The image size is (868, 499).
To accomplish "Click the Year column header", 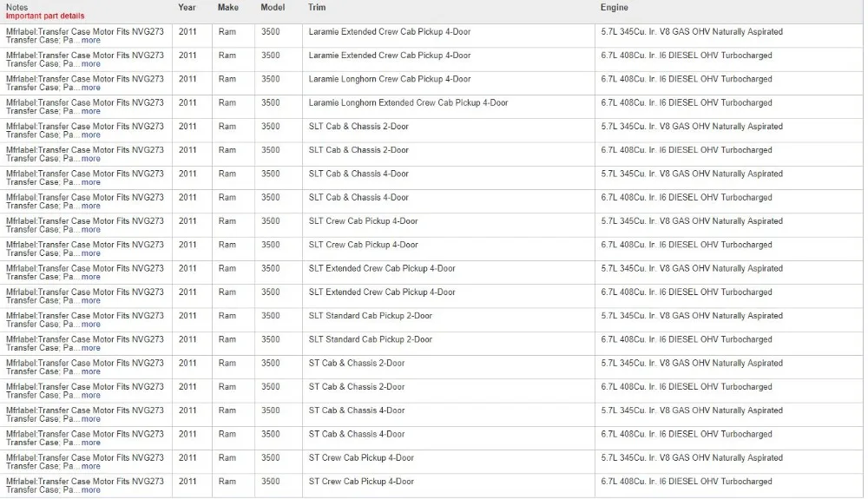I will [187, 7].
